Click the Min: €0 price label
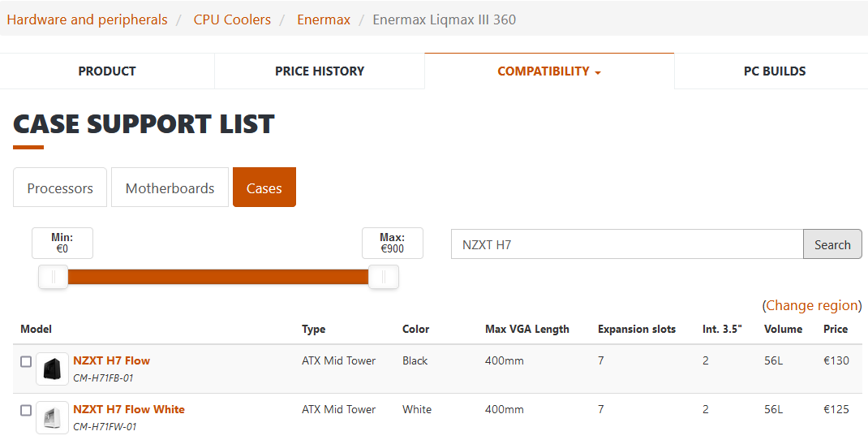Viewport: 868px width, 440px height. click(62, 243)
